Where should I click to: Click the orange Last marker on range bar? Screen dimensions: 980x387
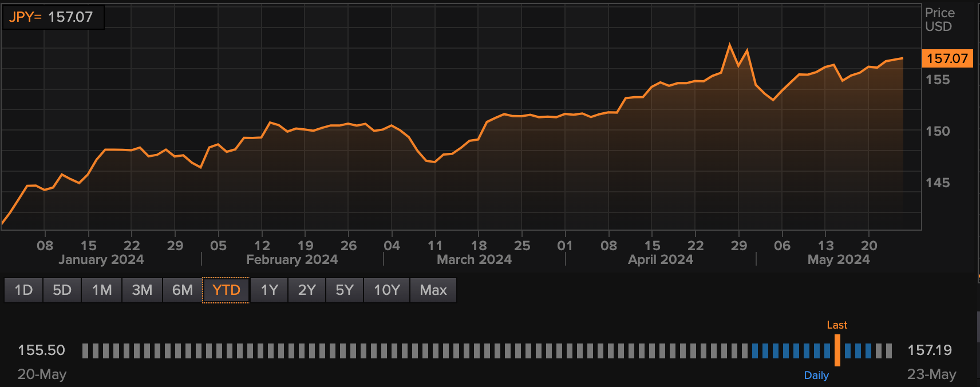coord(837,350)
